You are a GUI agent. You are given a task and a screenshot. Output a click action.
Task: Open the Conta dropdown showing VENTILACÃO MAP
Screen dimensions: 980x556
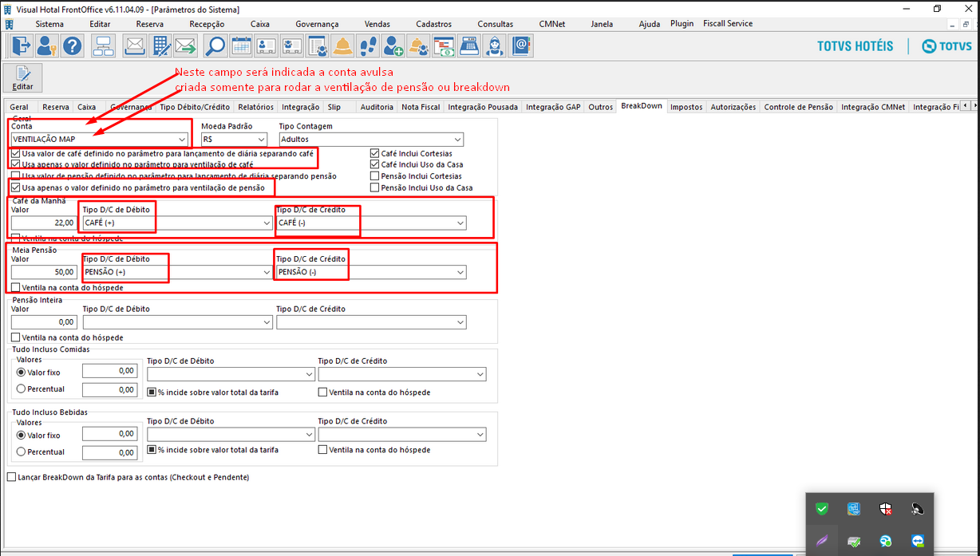tap(101, 139)
